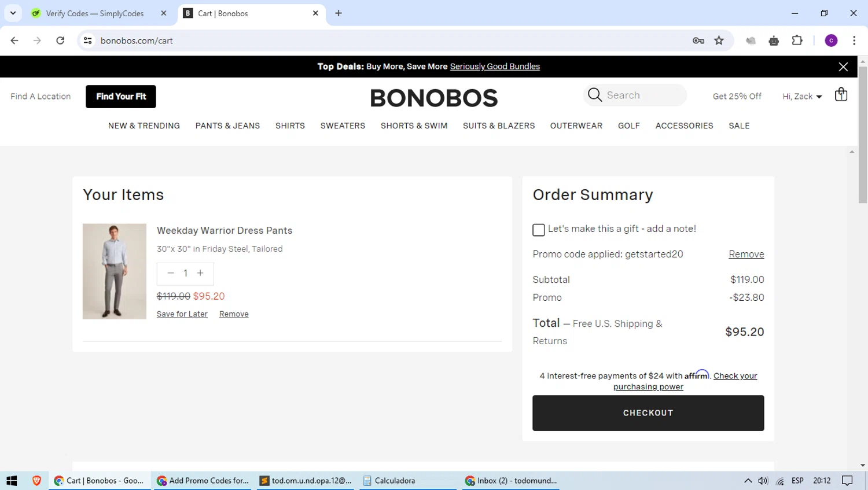This screenshot has width=868, height=490.
Task: Open the taskbar volume icon
Action: 763,481
